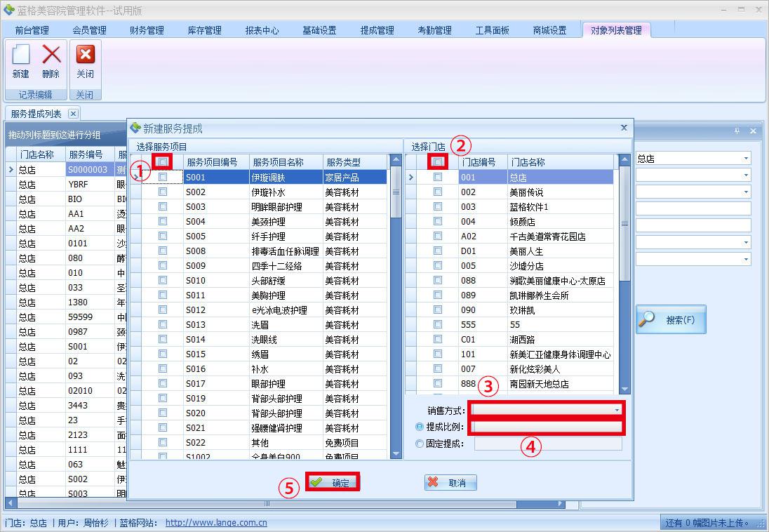The width and height of the screenshot is (769, 532).
Task: Open the 商城设置 tab
Action: [x=550, y=30]
